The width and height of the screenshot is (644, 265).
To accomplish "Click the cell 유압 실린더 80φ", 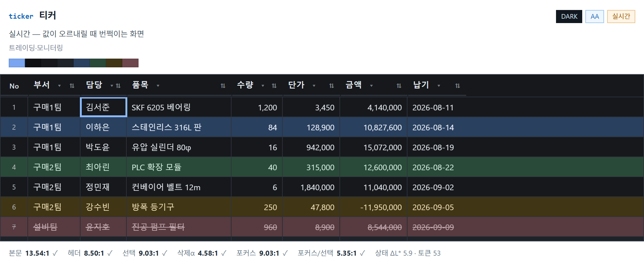I will (179, 147).
